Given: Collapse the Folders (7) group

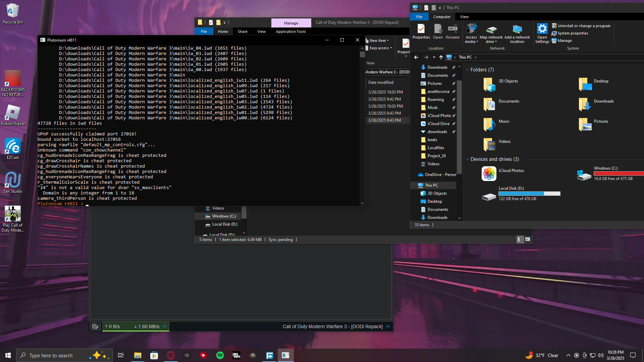Looking at the screenshot, I should tap(467, 70).
